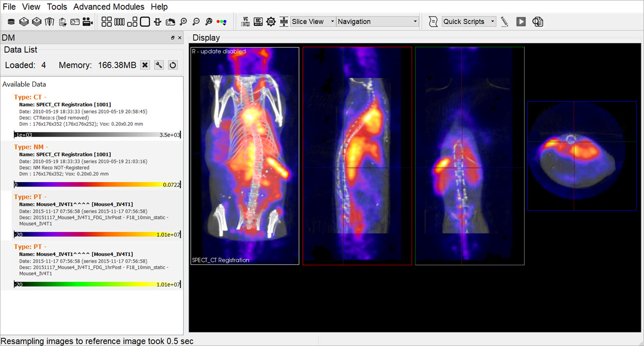Click the zoom in magnifier icon
This screenshot has height=346, width=644.
coord(183,22)
